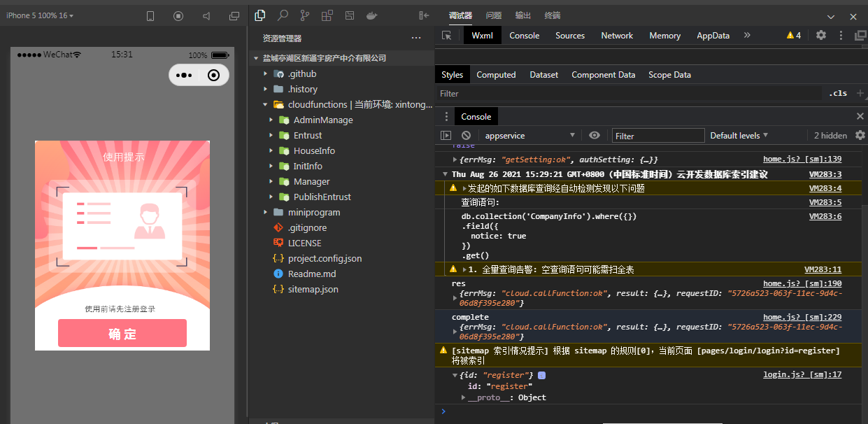This screenshot has height=424, width=868.
Task: Open console settings gear beside 2 hidden
Action: click(860, 135)
